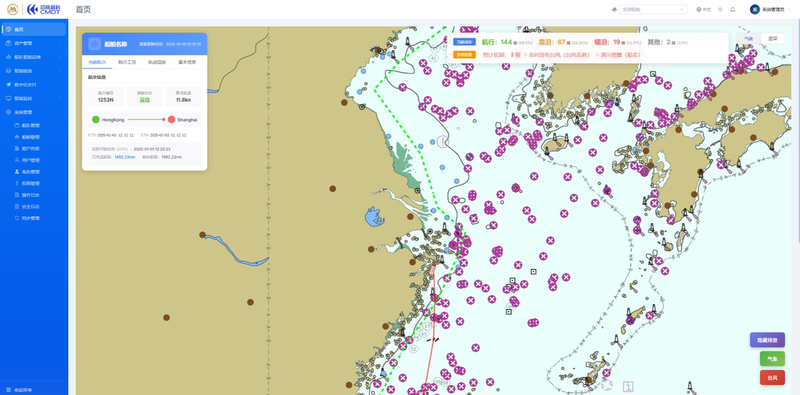Click the solid user icon in the sidebar submenu
The image size is (800, 395).
tap(17, 171)
